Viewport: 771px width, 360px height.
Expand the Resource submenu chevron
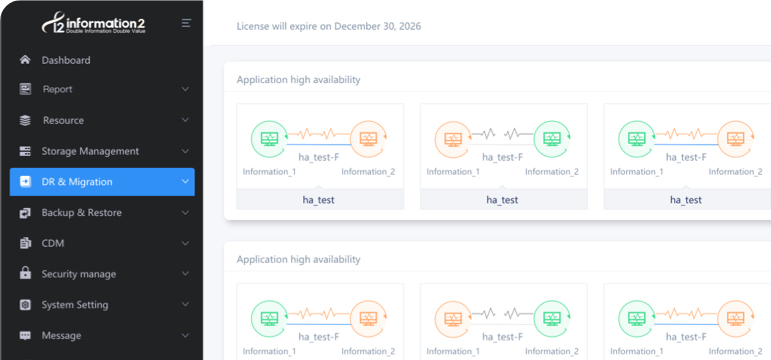pos(185,120)
